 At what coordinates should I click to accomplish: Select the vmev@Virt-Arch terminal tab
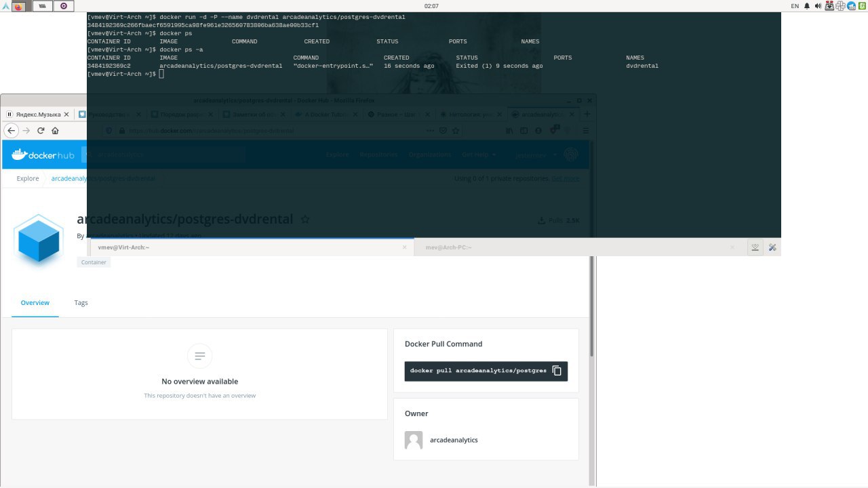(251, 247)
